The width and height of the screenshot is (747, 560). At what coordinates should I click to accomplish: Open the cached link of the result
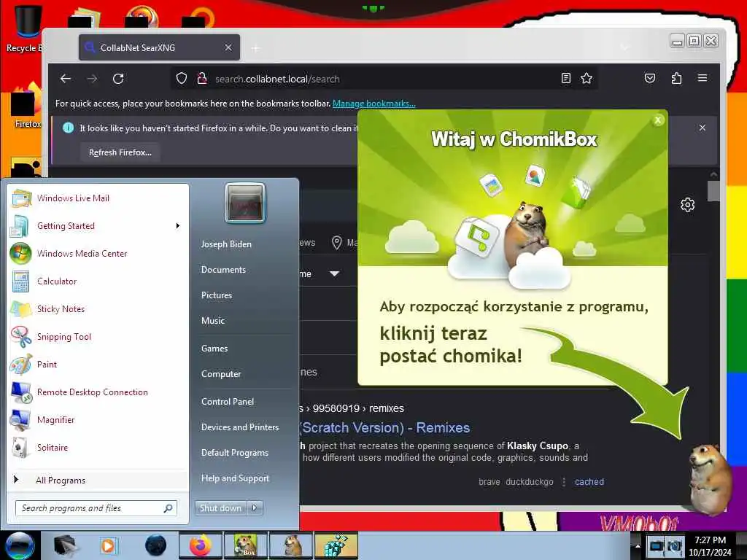(x=589, y=482)
